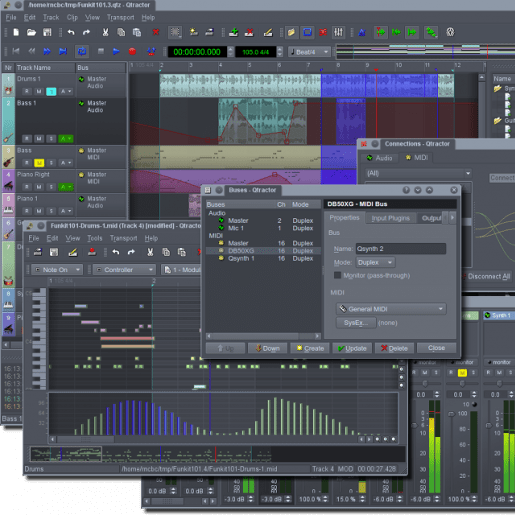The image size is (515, 515).
Task: Open the Transport menu in main window
Action: point(120,17)
